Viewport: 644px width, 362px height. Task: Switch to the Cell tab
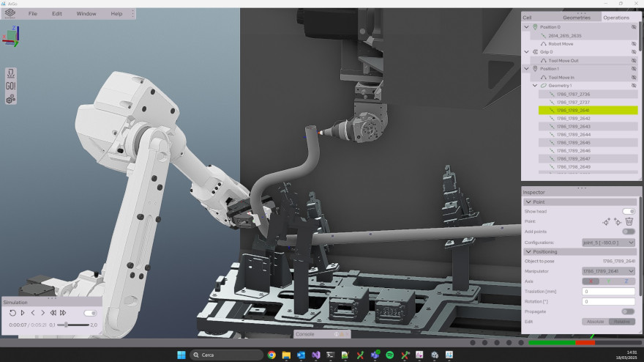(527, 18)
